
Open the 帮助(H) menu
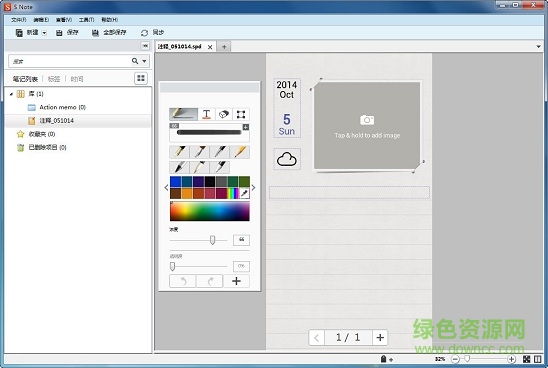[x=109, y=20]
